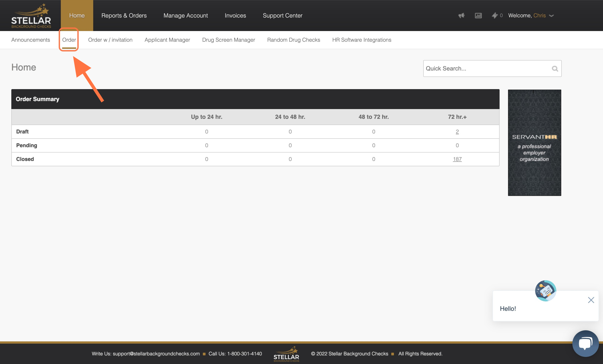The image size is (603, 364).
Task: Click the Draft row label
Action: tap(22, 132)
